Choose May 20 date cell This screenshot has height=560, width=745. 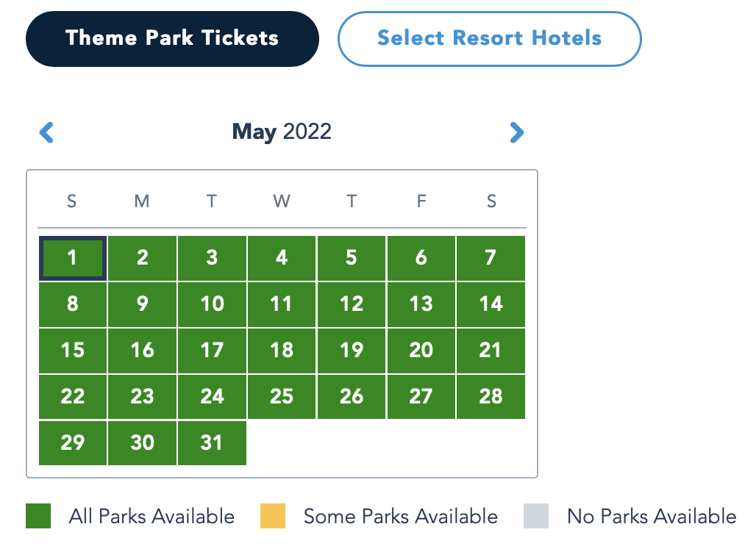[421, 351]
